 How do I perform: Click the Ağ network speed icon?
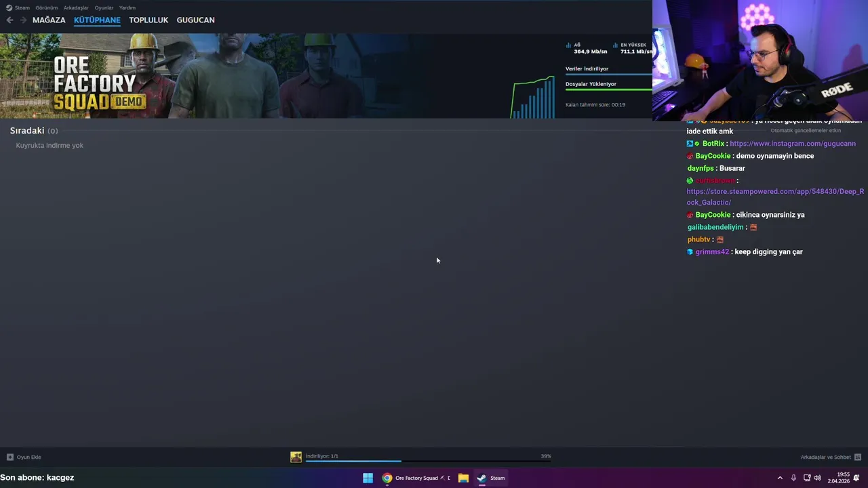[568, 45]
